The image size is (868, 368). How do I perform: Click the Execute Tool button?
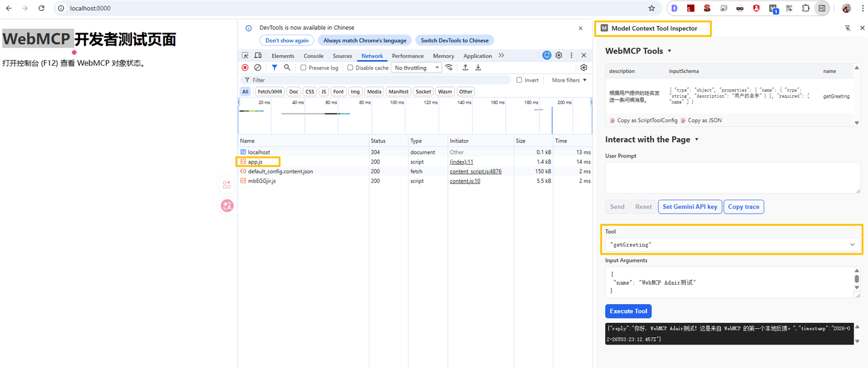coord(628,311)
